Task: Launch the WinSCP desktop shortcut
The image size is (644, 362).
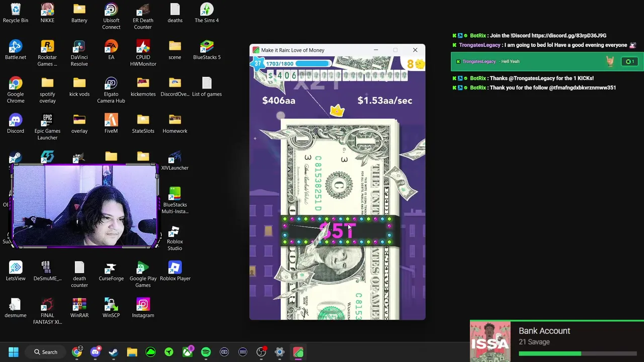Action: (x=111, y=308)
